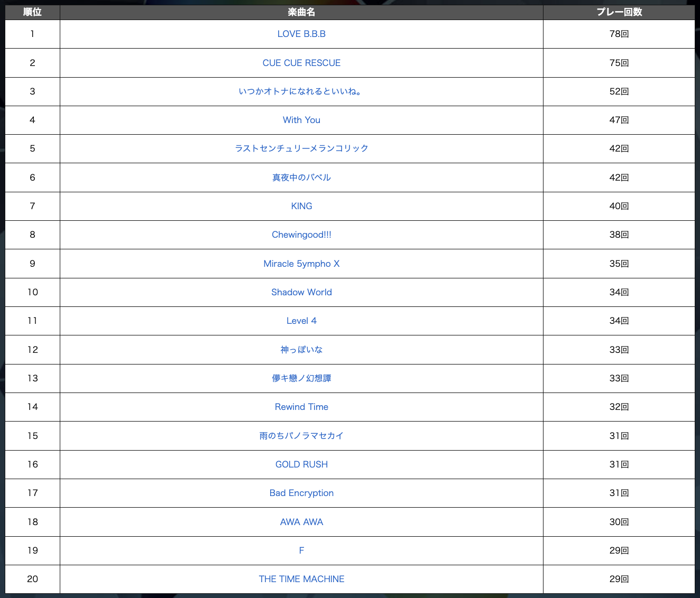
Task: Open the AWA AWA song link
Action: [x=301, y=522]
